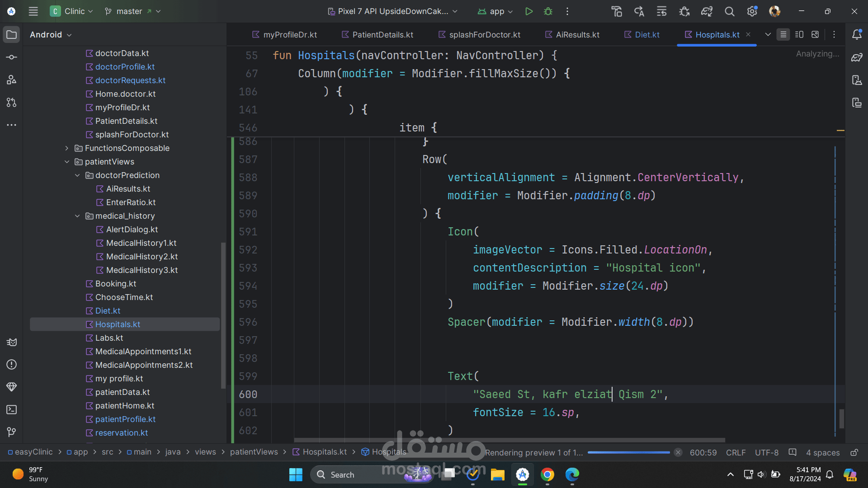Viewport: 868px width, 488px height.
Task: Collapse the medical_history folder
Action: coord(77,216)
